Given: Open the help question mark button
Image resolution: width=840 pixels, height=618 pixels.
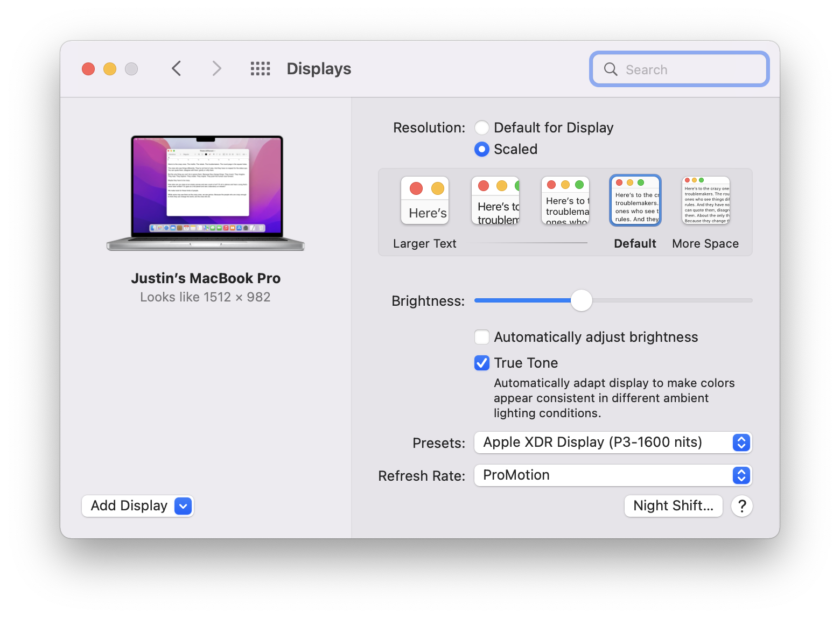Looking at the screenshot, I should (x=741, y=506).
